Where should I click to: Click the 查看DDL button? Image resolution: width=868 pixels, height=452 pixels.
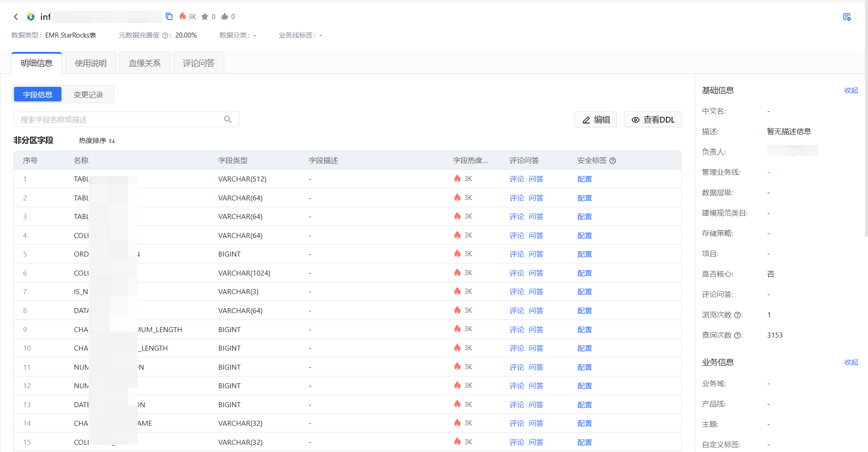pyautogui.click(x=653, y=119)
